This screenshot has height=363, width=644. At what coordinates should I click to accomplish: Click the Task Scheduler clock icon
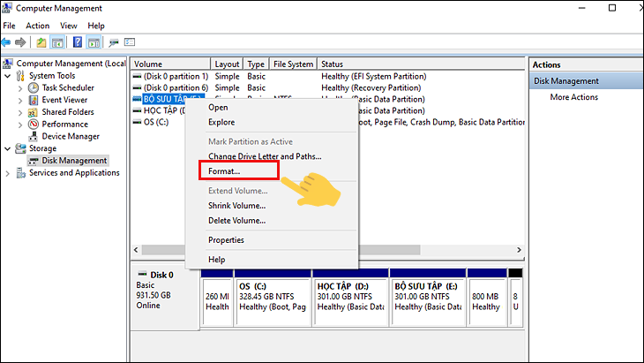pos(34,88)
